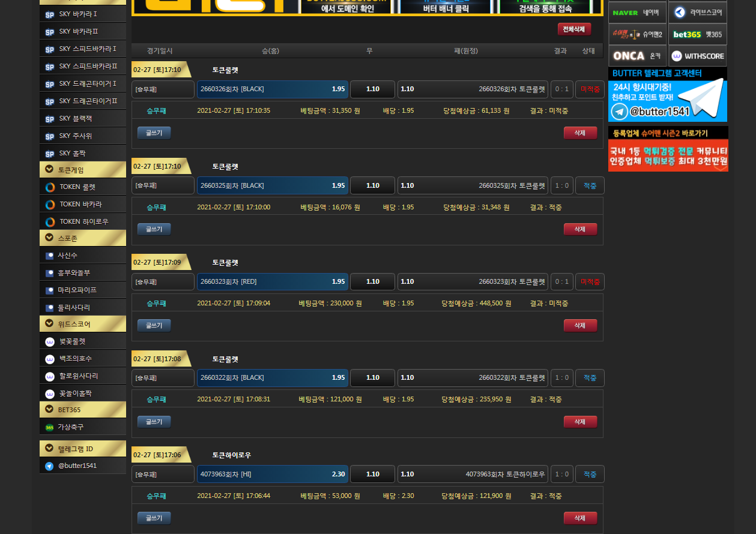Delete the 2660323회차 RED bet entry
This screenshot has height=534, width=756.
[x=580, y=325]
